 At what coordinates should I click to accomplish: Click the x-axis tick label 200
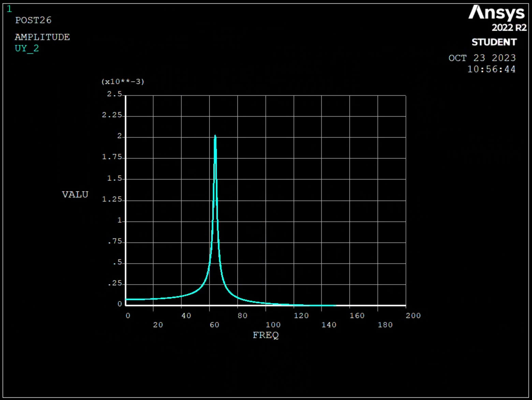click(x=413, y=316)
